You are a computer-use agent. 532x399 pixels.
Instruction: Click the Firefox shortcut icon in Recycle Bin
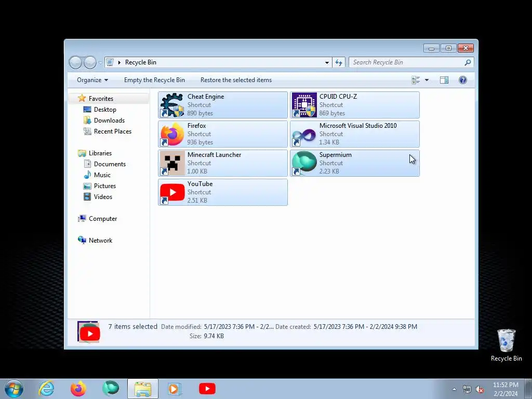coord(172,135)
